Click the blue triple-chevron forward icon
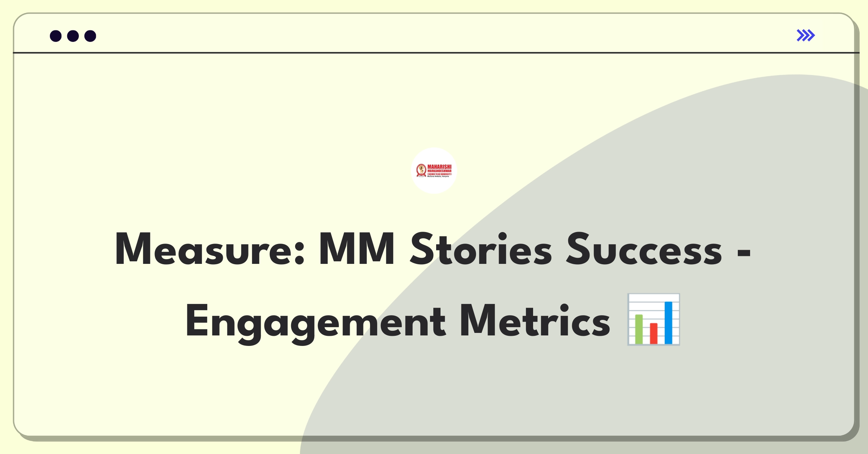The image size is (868, 454). [x=806, y=35]
